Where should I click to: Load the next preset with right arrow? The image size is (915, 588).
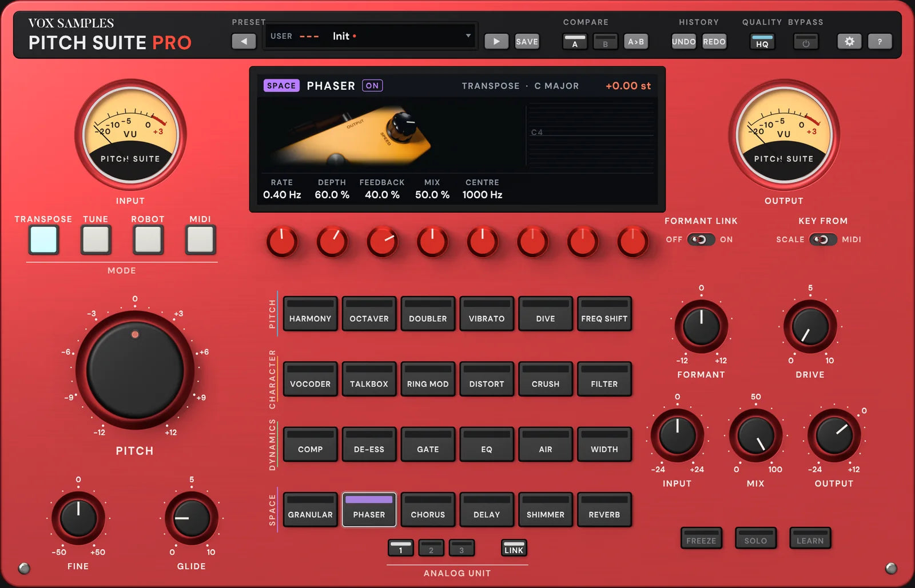pos(496,41)
